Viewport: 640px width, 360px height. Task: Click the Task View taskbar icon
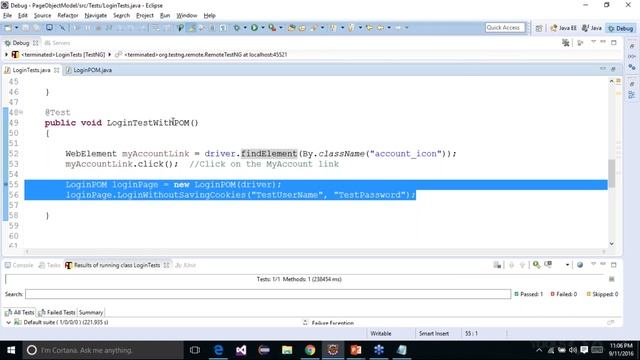(x=195, y=350)
